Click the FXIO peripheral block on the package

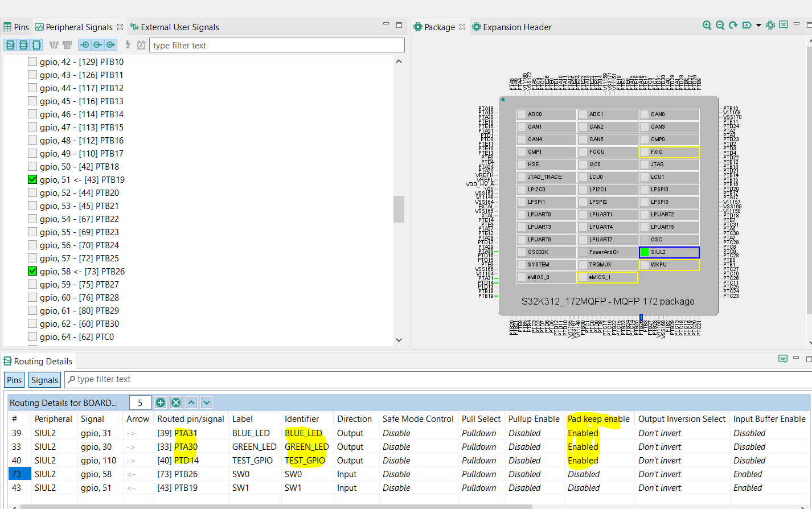tap(669, 151)
